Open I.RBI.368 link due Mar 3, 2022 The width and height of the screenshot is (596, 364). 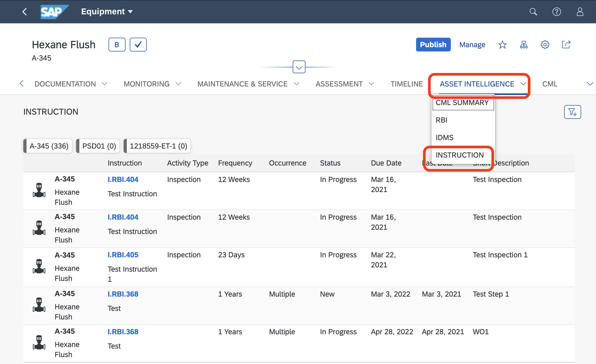[x=123, y=294]
